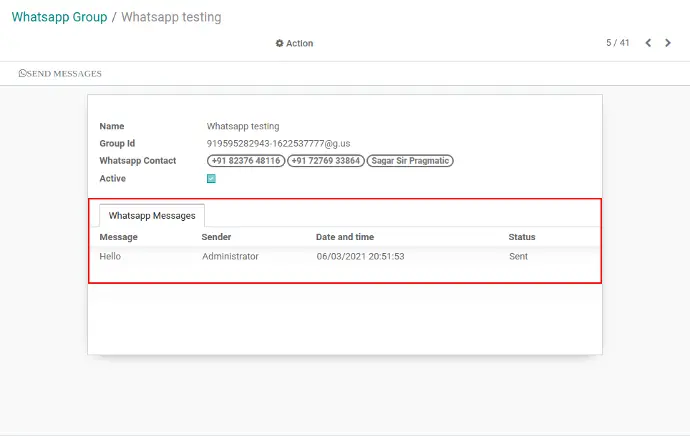Sort by Date and time column
This screenshot has height=436, width=690.
[x=345, y=237]
